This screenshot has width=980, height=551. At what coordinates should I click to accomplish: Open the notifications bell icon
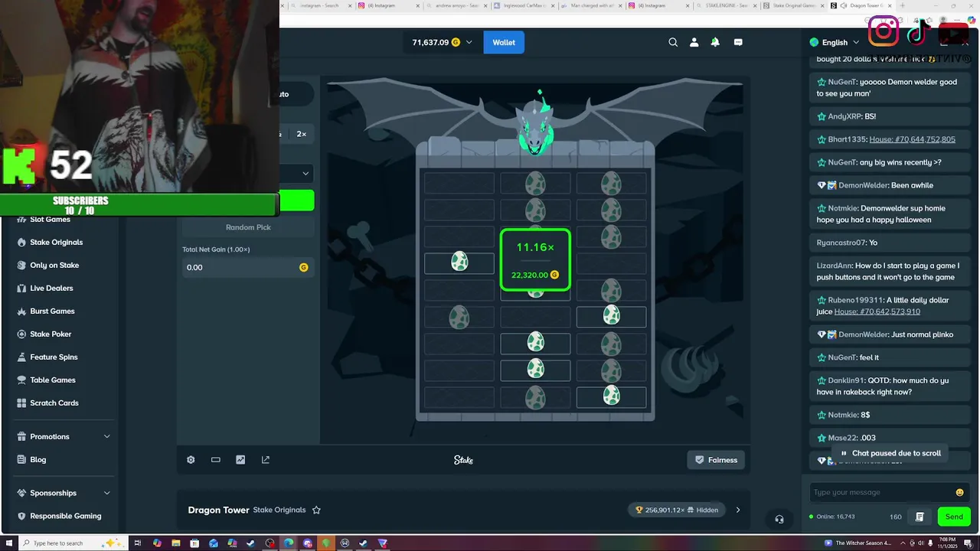pyautogui.click(x=715, y=42)
